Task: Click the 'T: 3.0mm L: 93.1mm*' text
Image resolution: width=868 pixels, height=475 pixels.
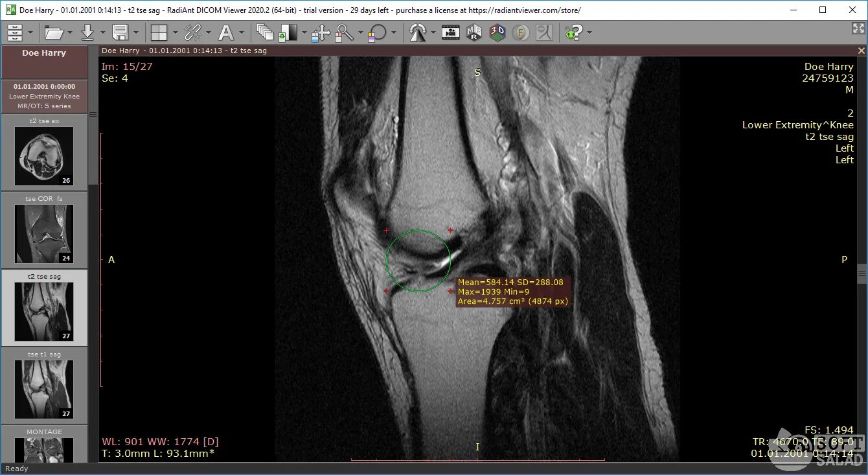Action: [158, 454]
